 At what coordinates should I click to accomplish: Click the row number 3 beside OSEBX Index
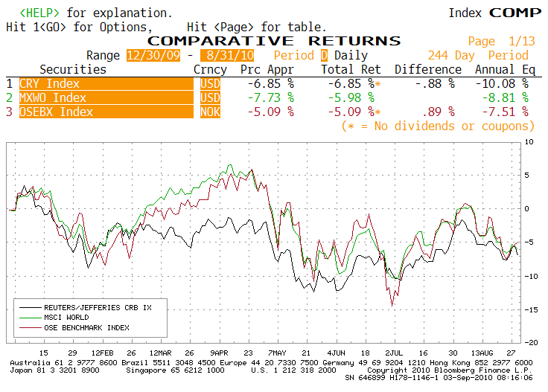(x=10, y=112)
